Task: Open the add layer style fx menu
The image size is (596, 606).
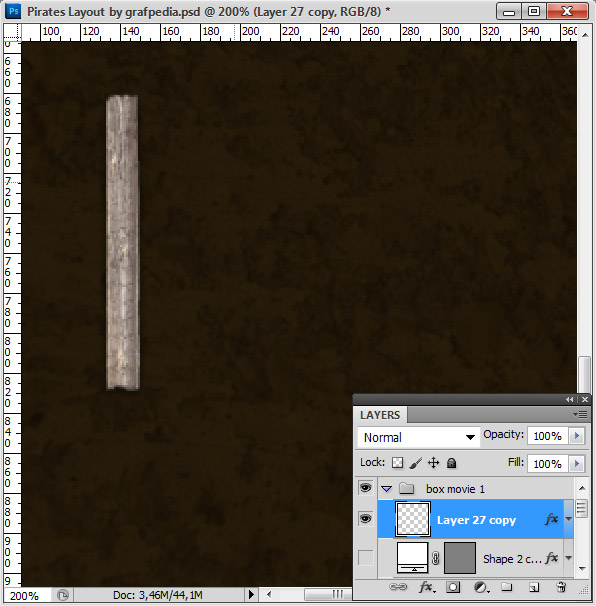Action: 427,587
